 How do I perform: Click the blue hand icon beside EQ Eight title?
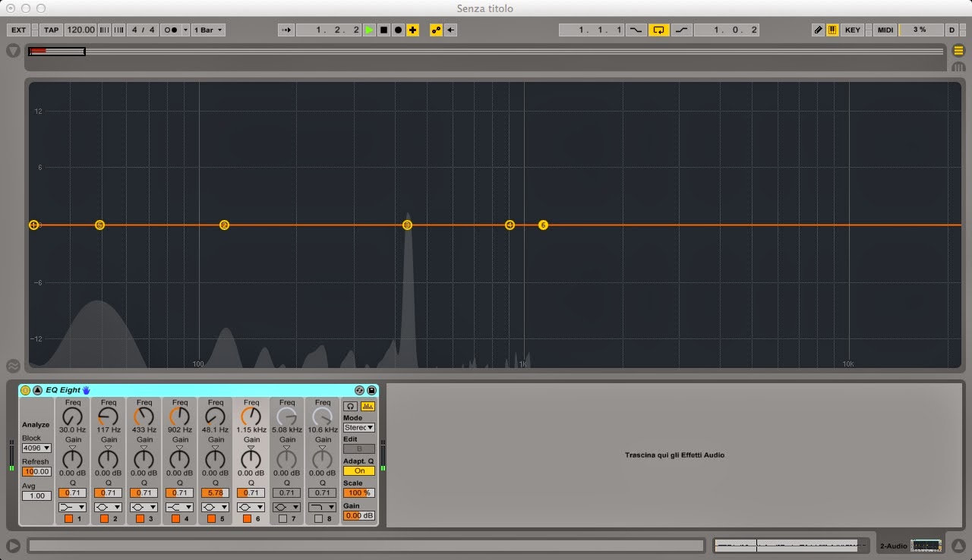click(x=86, y=390)
